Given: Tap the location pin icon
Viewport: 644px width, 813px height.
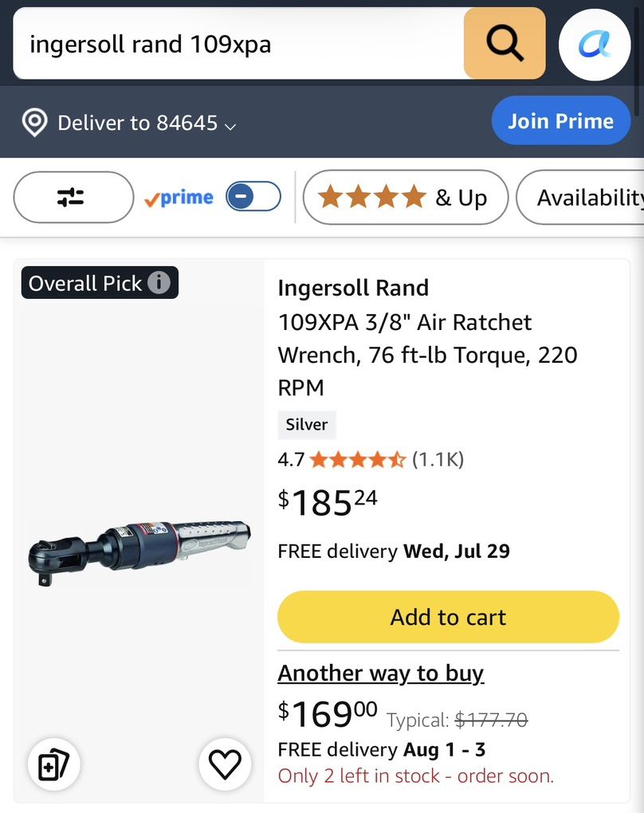Looking at the screenshot, I should (x=35, y=123).
